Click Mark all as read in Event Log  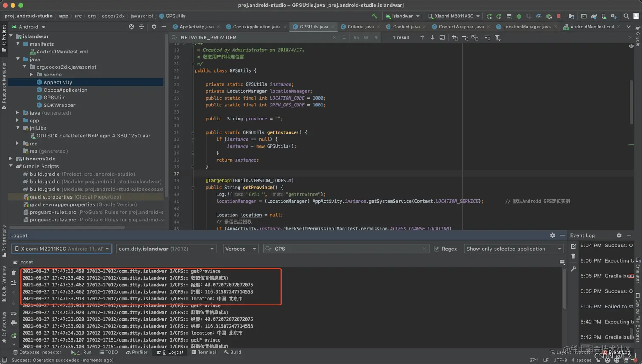pos(573,246)
